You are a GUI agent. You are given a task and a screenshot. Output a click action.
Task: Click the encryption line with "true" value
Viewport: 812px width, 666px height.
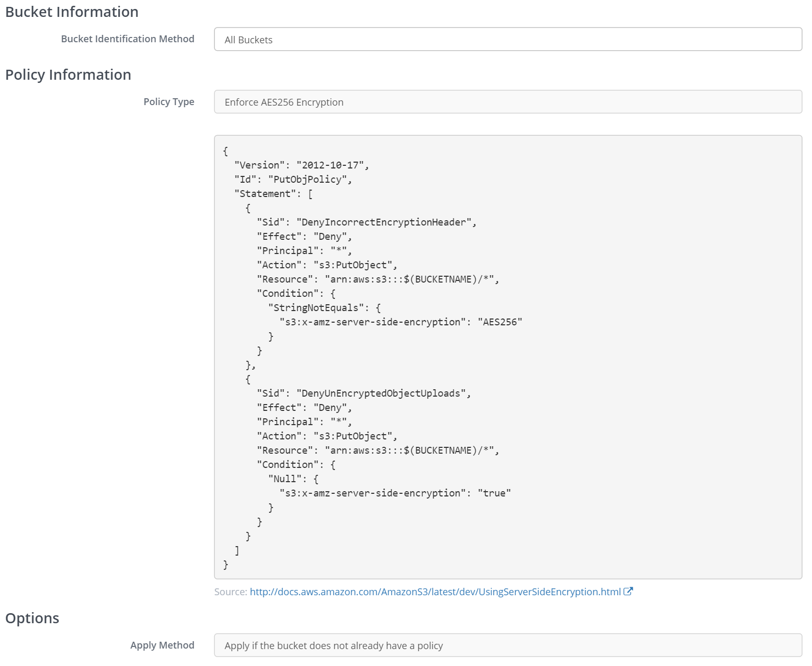395,493
